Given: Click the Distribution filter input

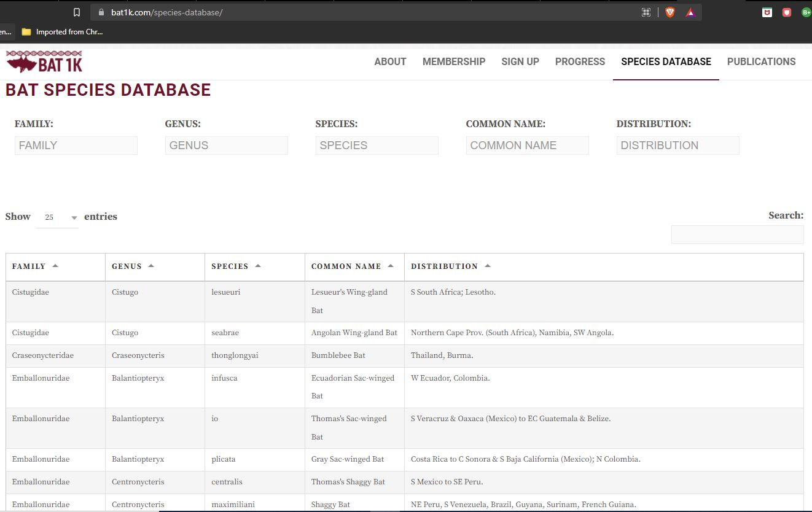Looking at the screenshot, I should [x=678, y=145].
